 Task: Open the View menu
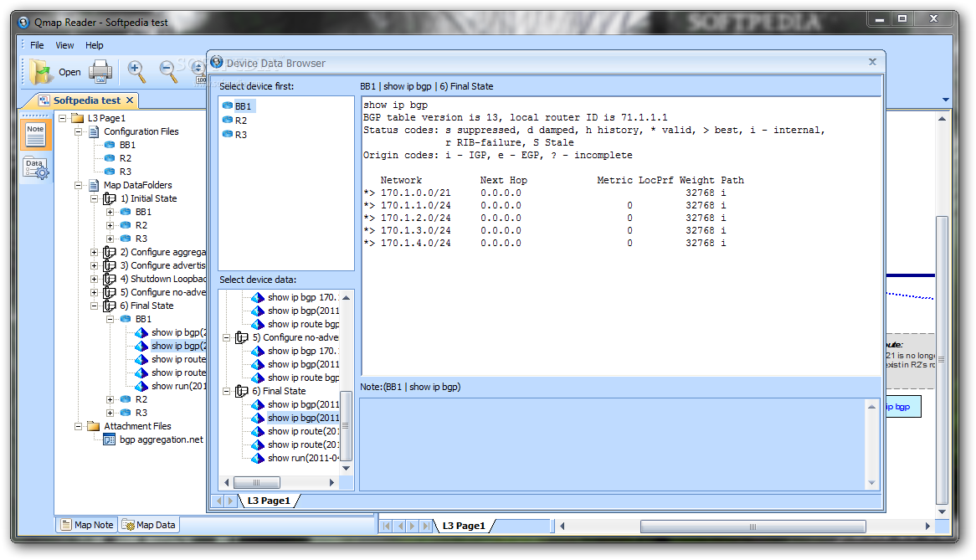[x=64, y=45]
